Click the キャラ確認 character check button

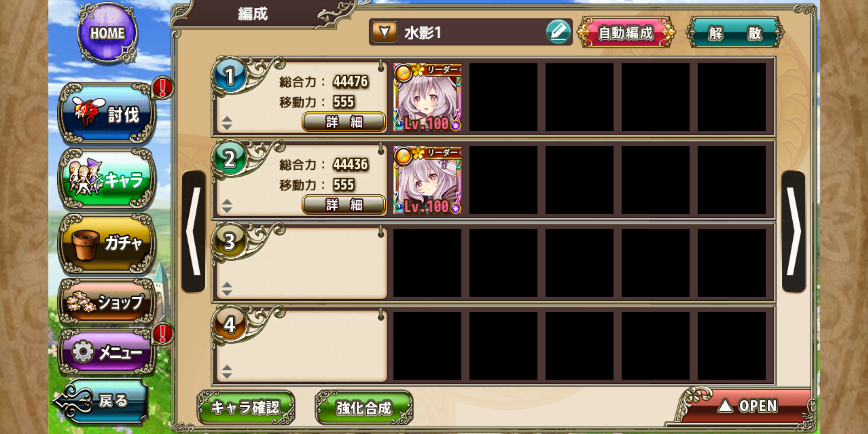[x=246, y=407]
